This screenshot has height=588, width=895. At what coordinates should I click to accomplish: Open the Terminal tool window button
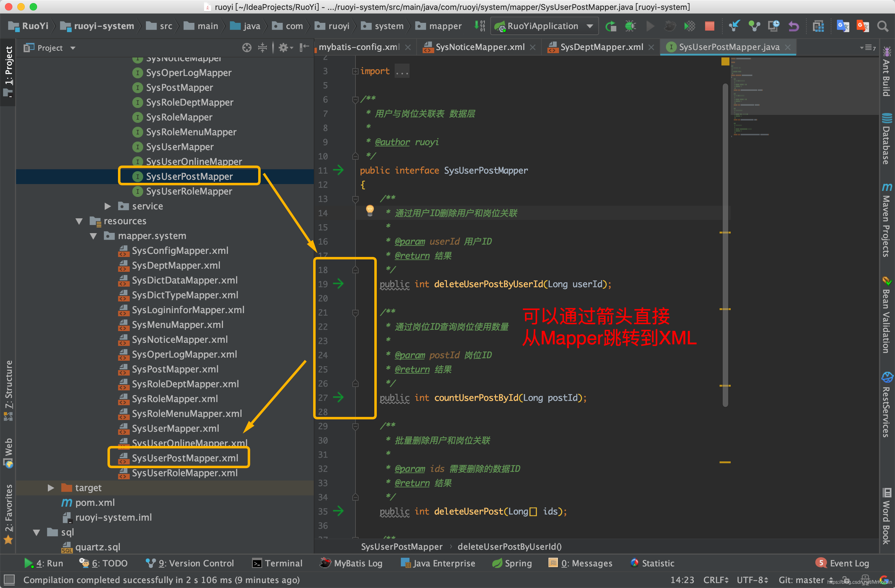point(278,563)
